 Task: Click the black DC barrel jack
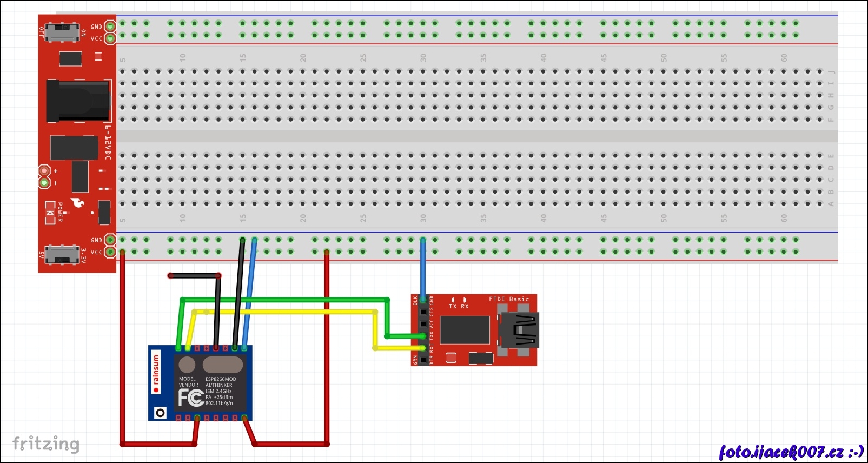(x=77, y=101)
